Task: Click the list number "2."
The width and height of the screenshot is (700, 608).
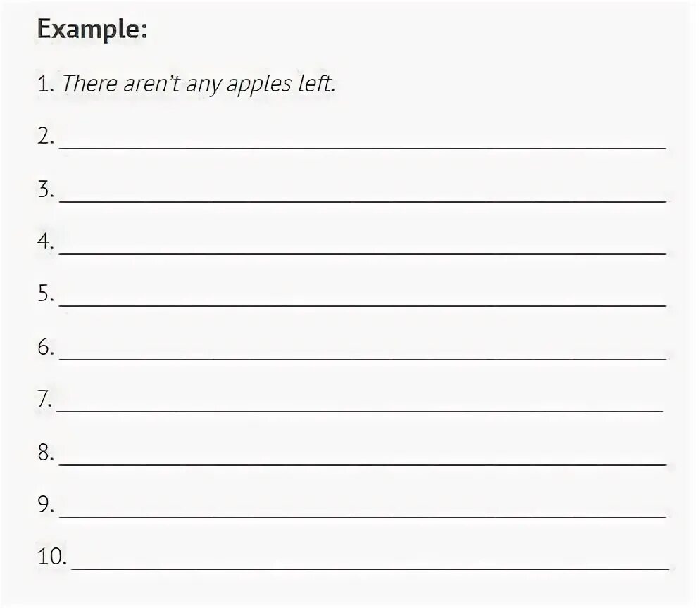Action: tap(46, 137)
